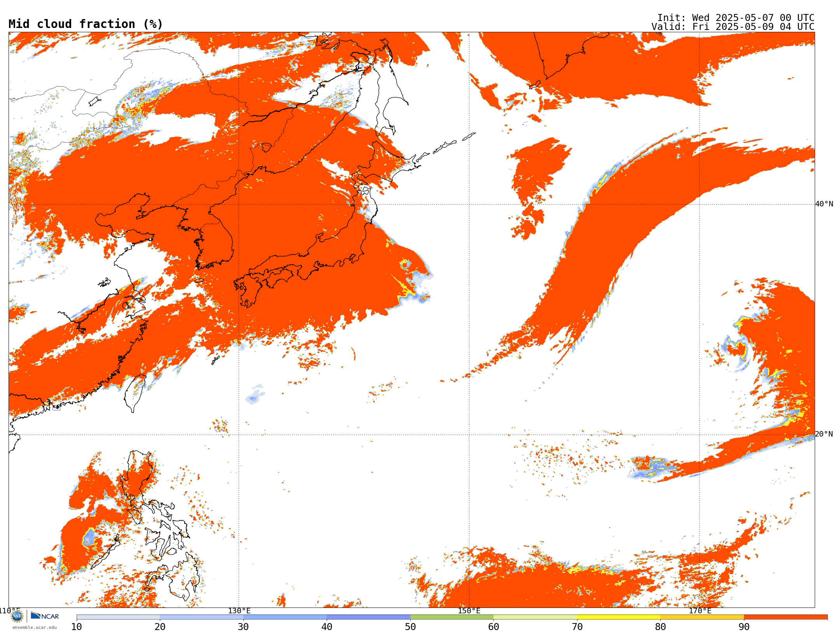Click the 'Init: Wed 2025-05-07 00 UTC' line
This screenshot has width=840, height=632.
click(736, 18)
